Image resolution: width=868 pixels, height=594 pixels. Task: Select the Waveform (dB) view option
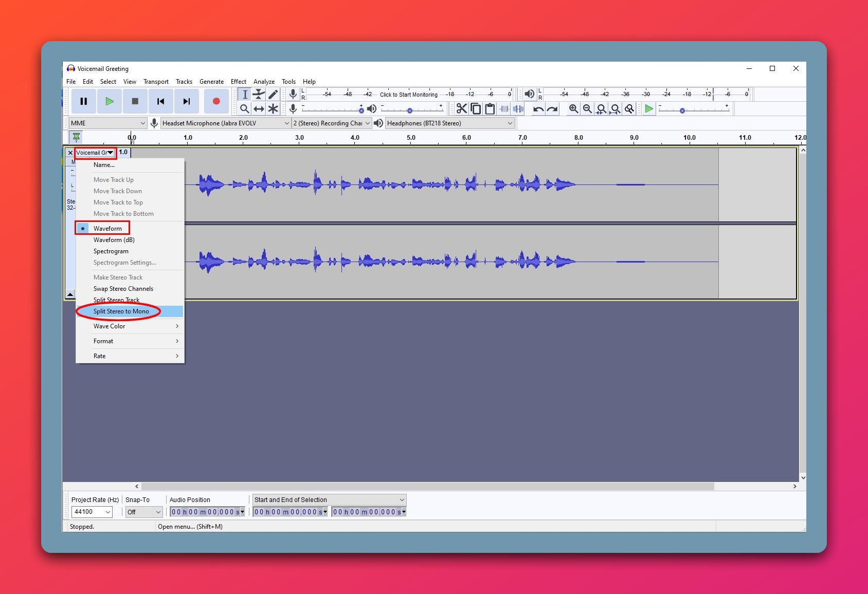pyautogui.click(x=114, y=240)
